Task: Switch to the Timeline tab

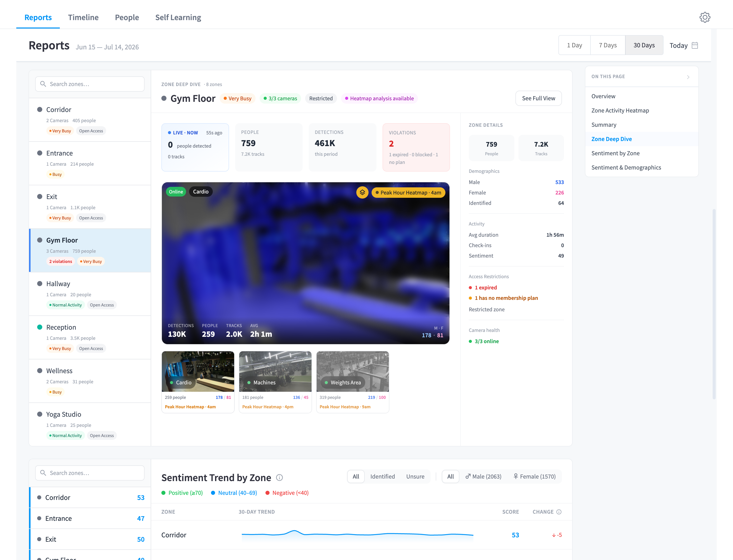Action: point(83,17)
